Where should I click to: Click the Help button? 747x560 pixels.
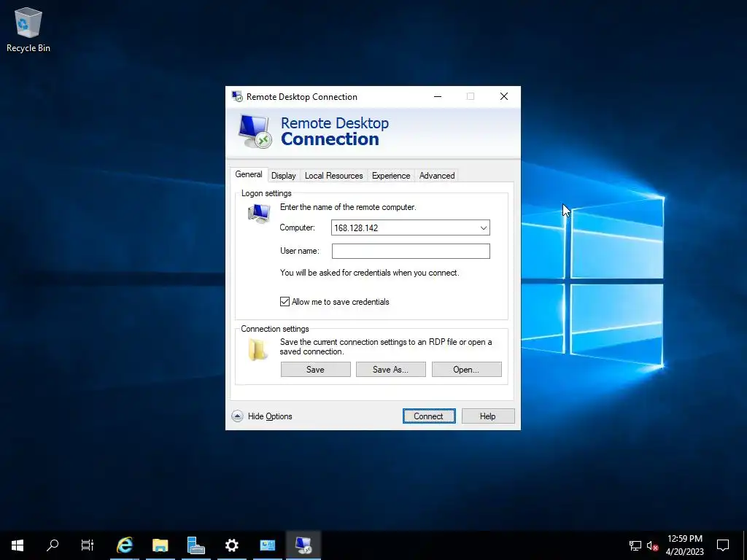tap(488, 416)
